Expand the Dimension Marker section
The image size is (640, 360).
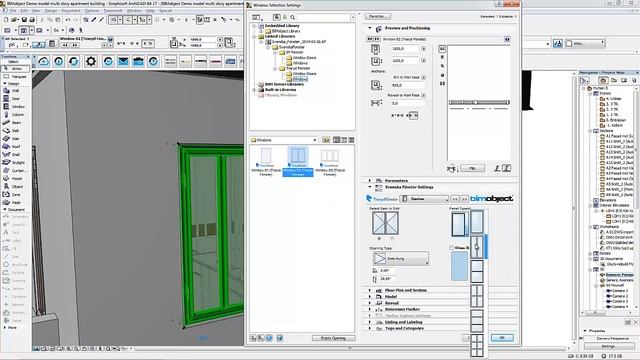tap(370, 309)
